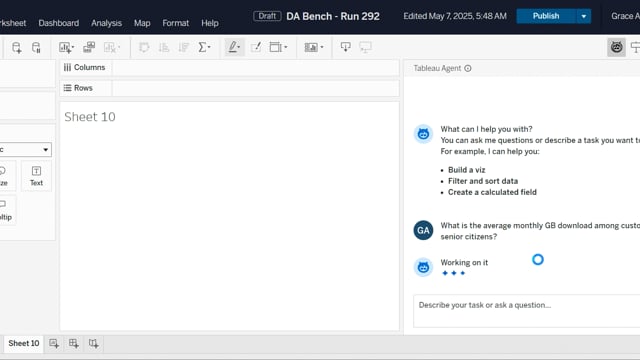Click the Draft badge in header
The height and width of the screenshot is (360, 640).
pos(267,16)
